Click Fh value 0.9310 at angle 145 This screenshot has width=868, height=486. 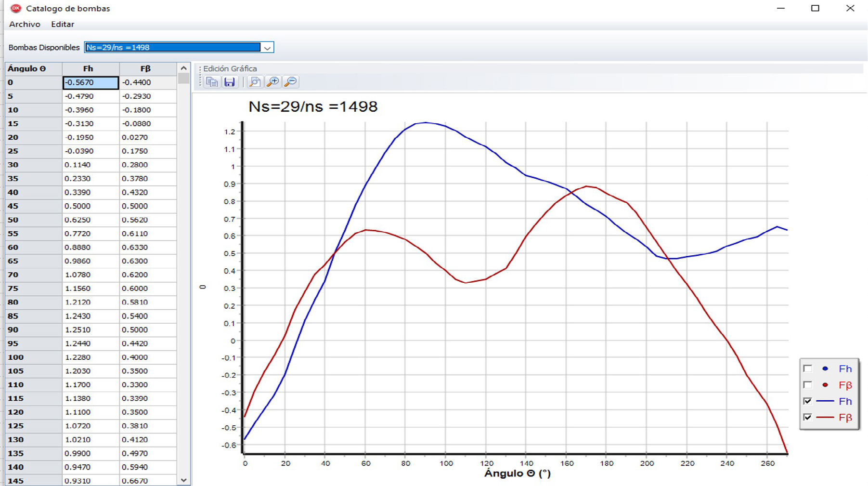[x=91, y=481]
